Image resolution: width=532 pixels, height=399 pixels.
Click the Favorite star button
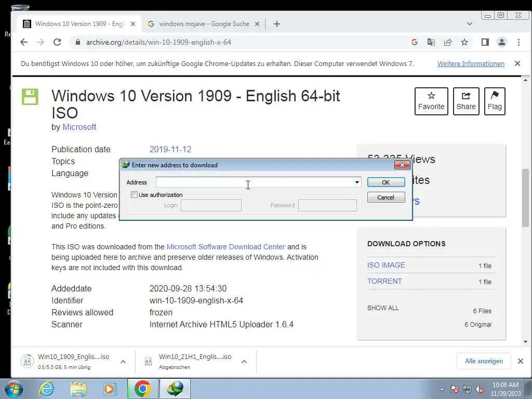point(431,101)
